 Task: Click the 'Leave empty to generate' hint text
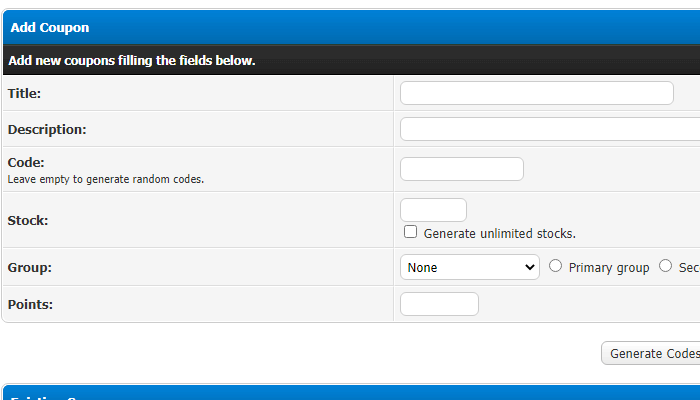(x=106, y=180)
